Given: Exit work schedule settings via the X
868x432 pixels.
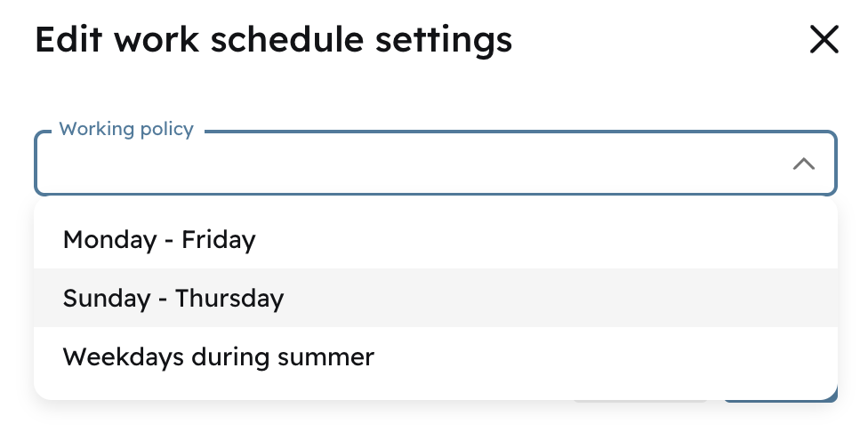Looking at the screenshot, I should tap(824, 40).
